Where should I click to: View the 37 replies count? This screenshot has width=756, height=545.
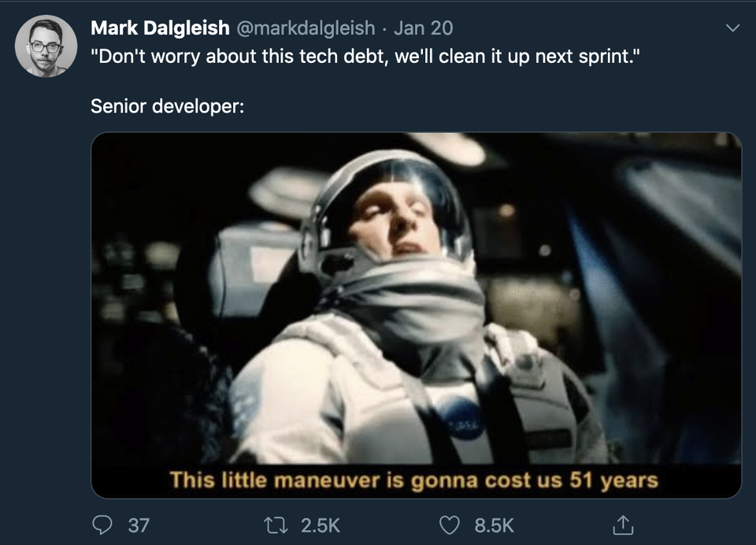(x=139, y=525)
